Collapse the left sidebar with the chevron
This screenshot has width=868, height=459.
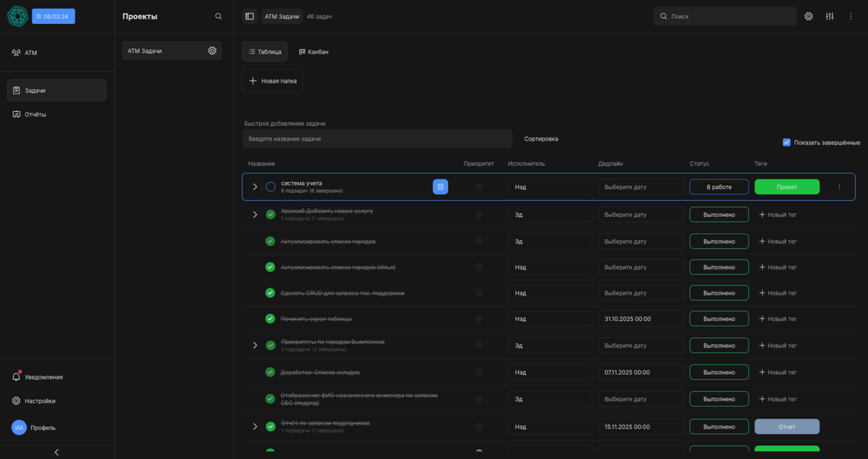[x=57, y=452]
